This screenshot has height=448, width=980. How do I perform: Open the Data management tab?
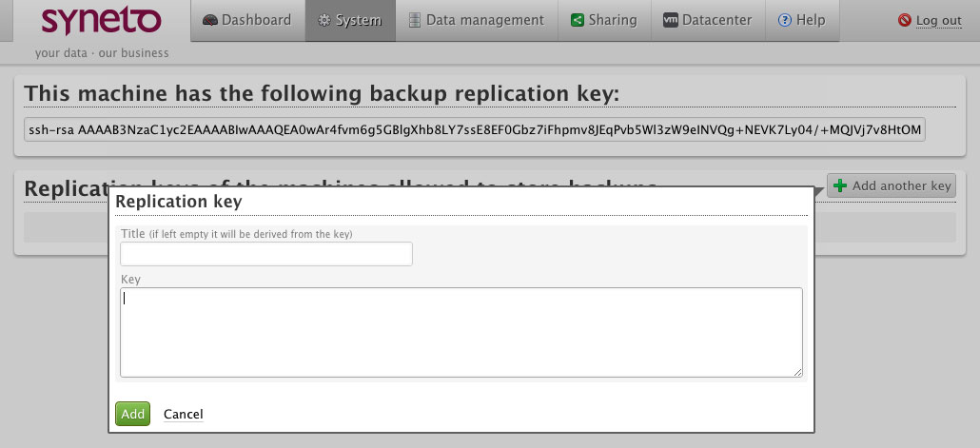477,20
